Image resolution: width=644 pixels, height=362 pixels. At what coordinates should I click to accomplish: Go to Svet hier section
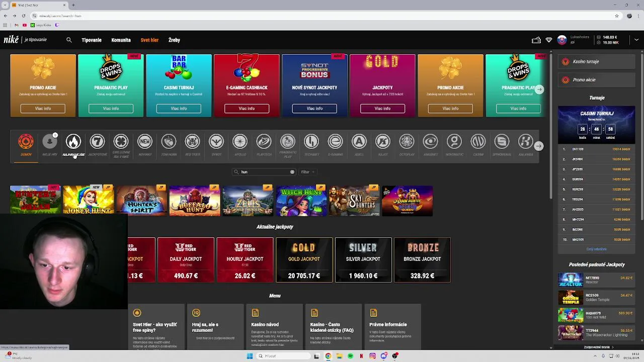[x=149, y=40]
